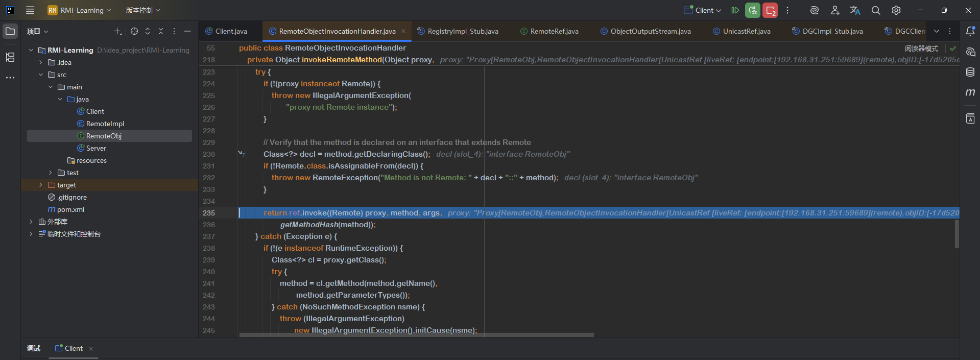Click select opened file target icon
Viewport: 980px width, 360px height.
134,31
